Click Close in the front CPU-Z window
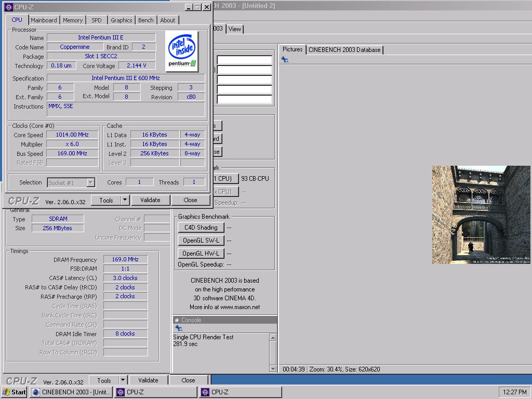 [190, 200]
